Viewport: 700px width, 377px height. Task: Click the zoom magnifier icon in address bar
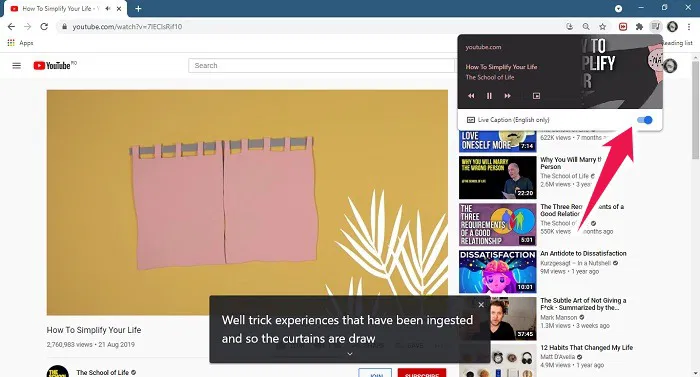pos(586,27)
